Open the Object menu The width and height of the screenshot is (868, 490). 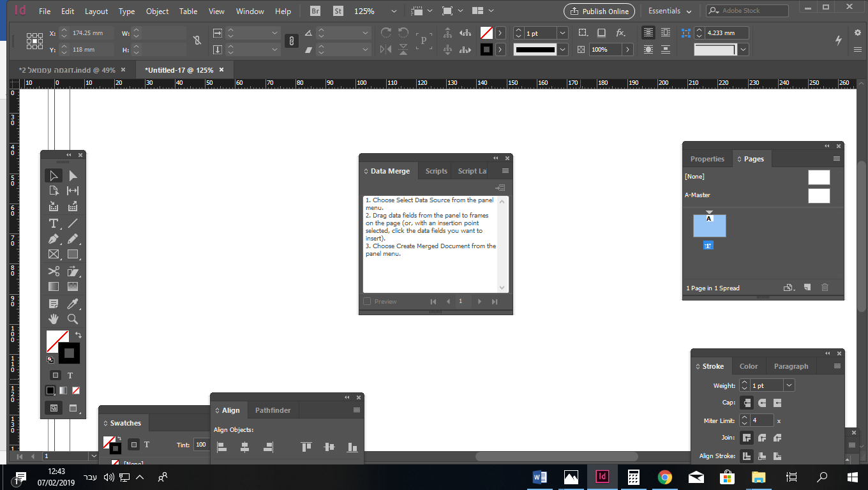coord(157,11)
